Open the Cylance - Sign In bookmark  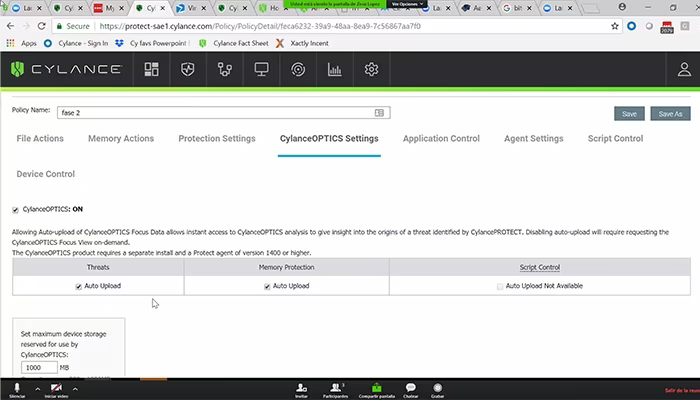pos(77,43)
